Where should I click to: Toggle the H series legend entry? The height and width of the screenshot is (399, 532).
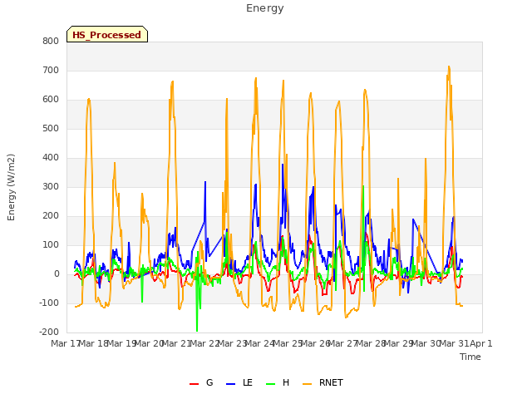pos(278,382)
